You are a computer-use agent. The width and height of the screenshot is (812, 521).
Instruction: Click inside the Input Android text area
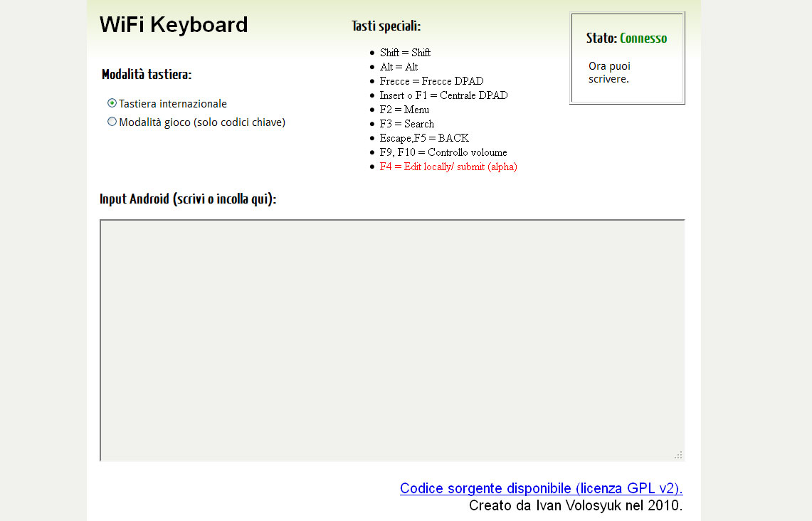392,340
